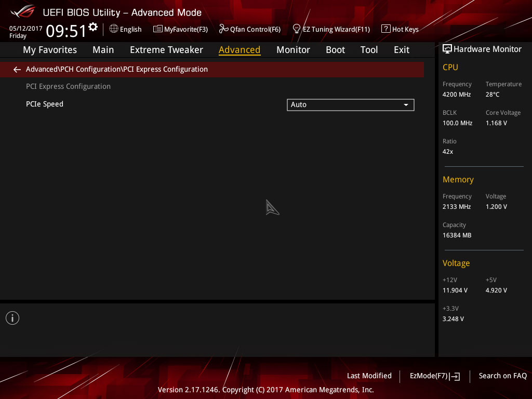Select the Advanced tab
Screen dimensions: 532x399
coord(240,50)
